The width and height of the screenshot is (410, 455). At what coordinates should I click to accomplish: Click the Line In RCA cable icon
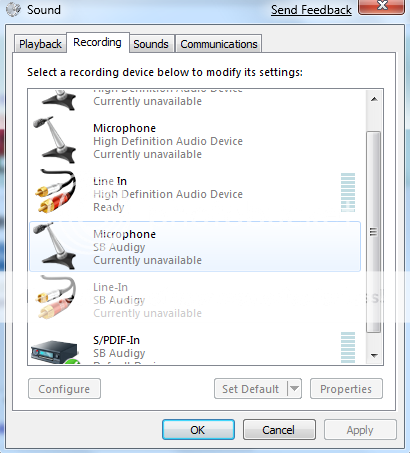pos(56,192)
